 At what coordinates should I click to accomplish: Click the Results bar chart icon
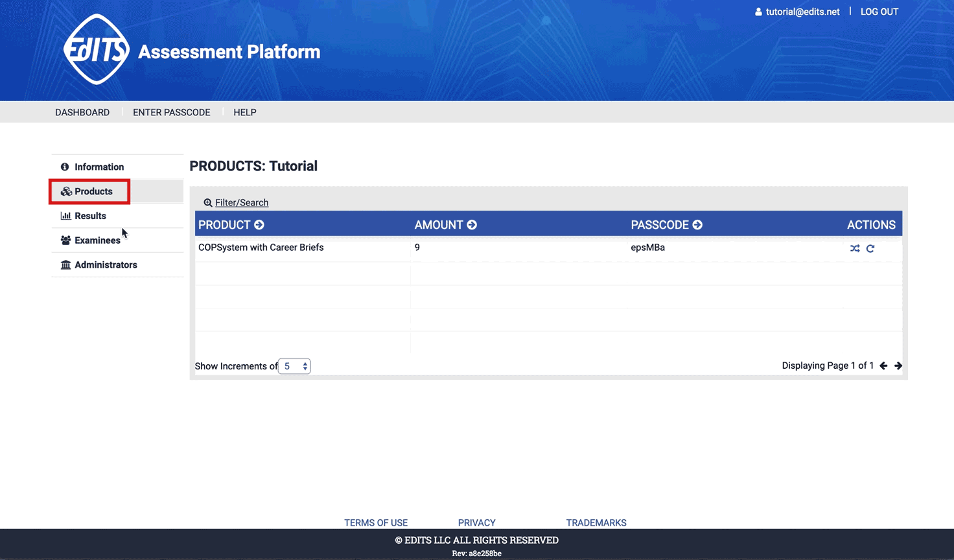coord(65,216)
